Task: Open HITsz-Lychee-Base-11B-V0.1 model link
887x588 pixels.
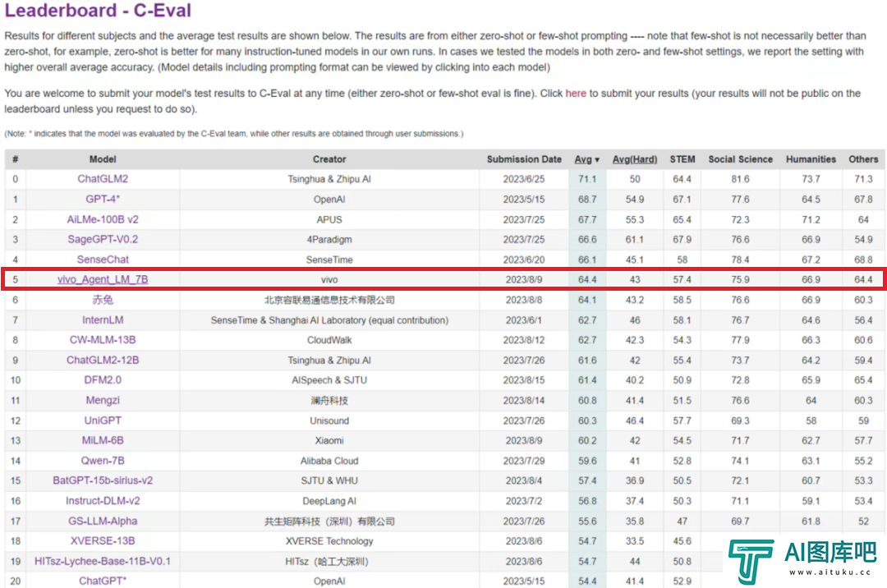Action: click(103, 562)
